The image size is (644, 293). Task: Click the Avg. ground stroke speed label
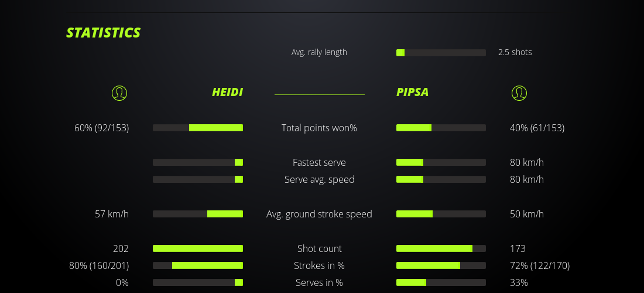pos(319,214)
